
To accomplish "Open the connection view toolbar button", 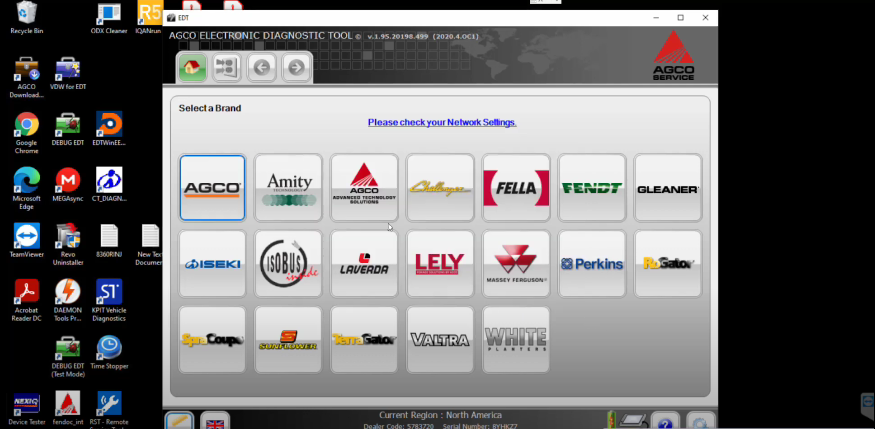I will pos(227,68).
